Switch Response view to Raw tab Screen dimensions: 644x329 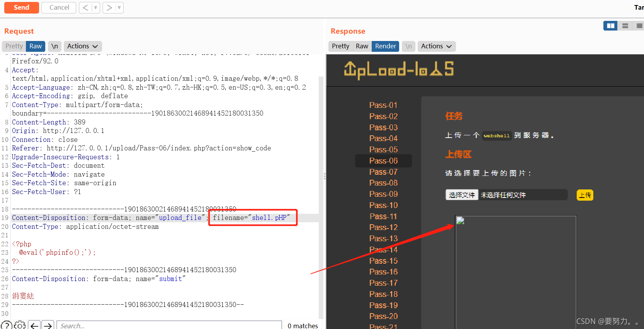[362, 46]
